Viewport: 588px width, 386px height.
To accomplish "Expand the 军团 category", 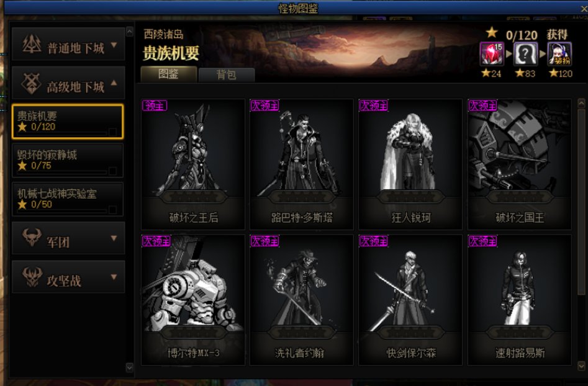I will (68, 238).
